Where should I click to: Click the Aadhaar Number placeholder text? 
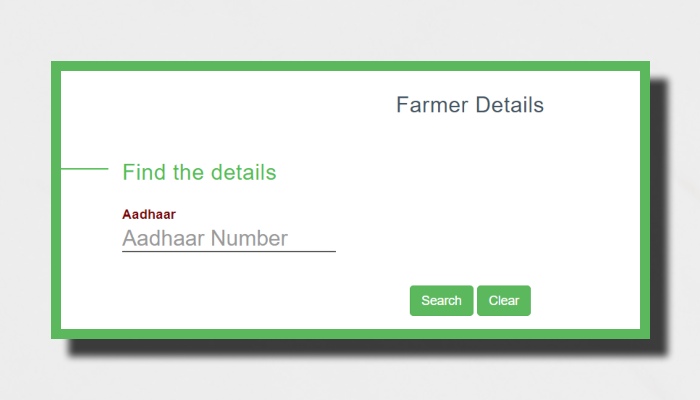[205, 239]
